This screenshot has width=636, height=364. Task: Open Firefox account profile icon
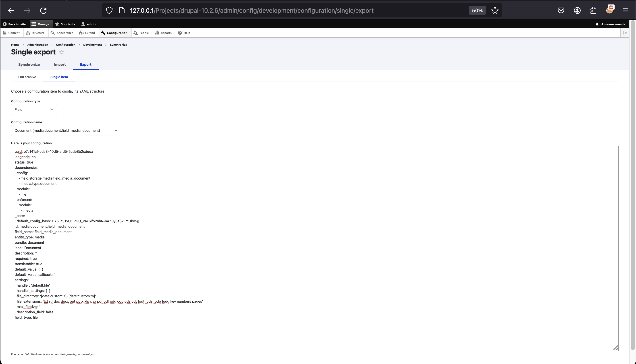tap(577, 10)
